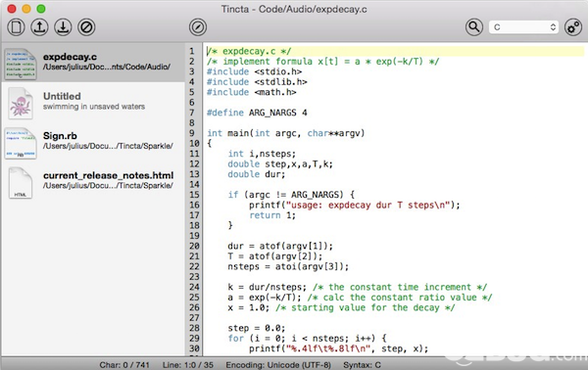Viewport: 588px width, 370px height.
Task: Click the HTML file icon thumbnail
Action: (21, 183)
